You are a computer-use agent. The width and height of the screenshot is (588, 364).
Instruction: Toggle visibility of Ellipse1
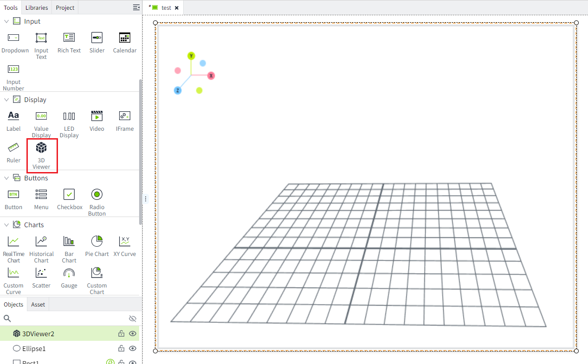coord(133,349)
